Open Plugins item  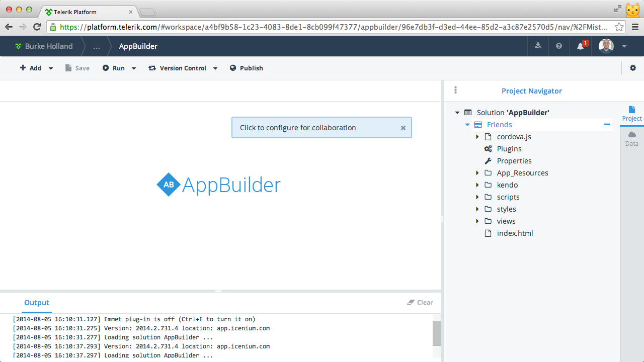509,149
